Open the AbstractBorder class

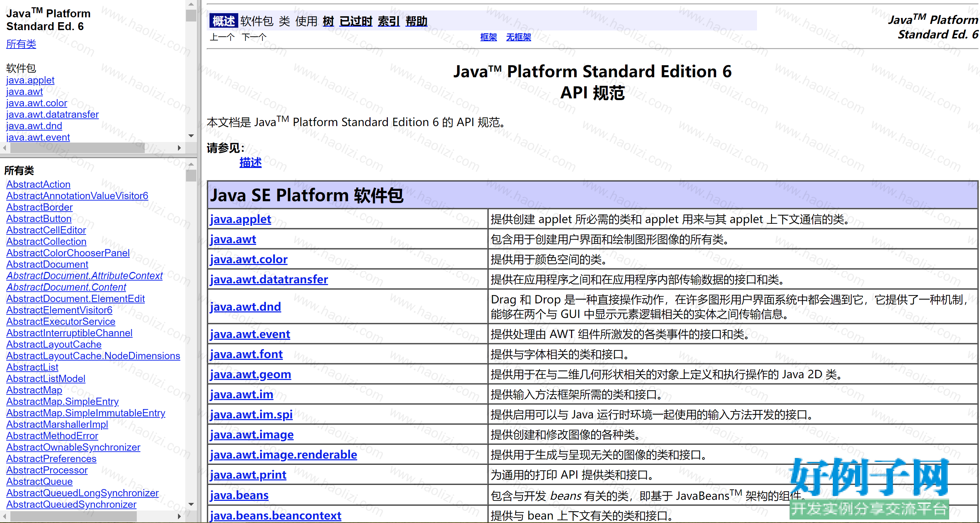tap(39, 207)
